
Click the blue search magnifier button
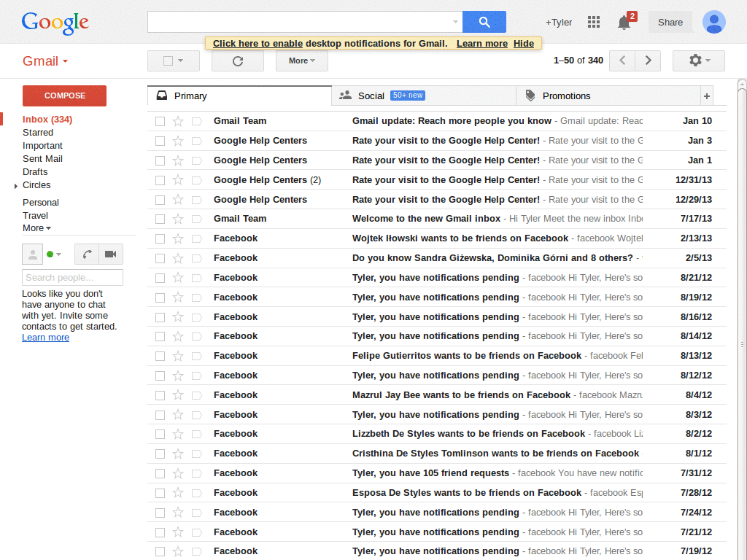(484, 22)
